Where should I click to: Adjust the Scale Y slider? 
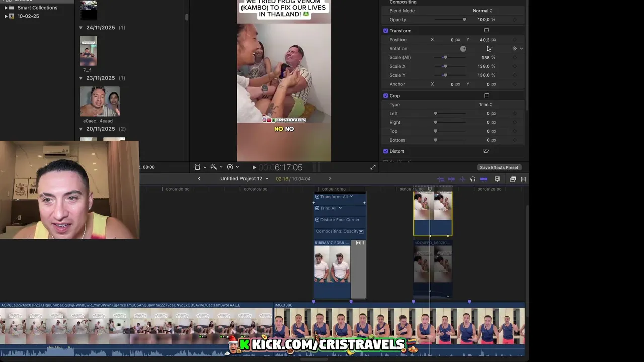pyautogui.click(x=450, y=75)
